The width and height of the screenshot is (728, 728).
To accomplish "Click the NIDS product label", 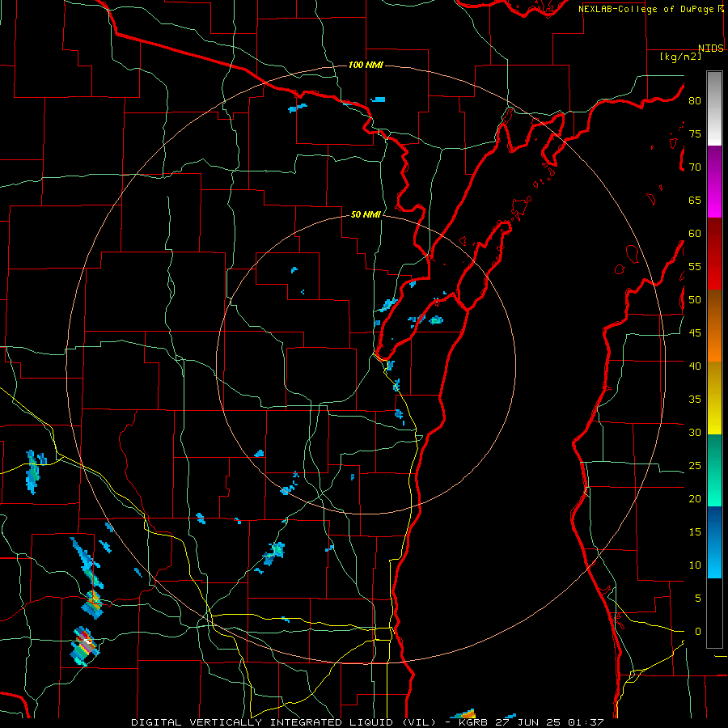I will pos(710,49).
